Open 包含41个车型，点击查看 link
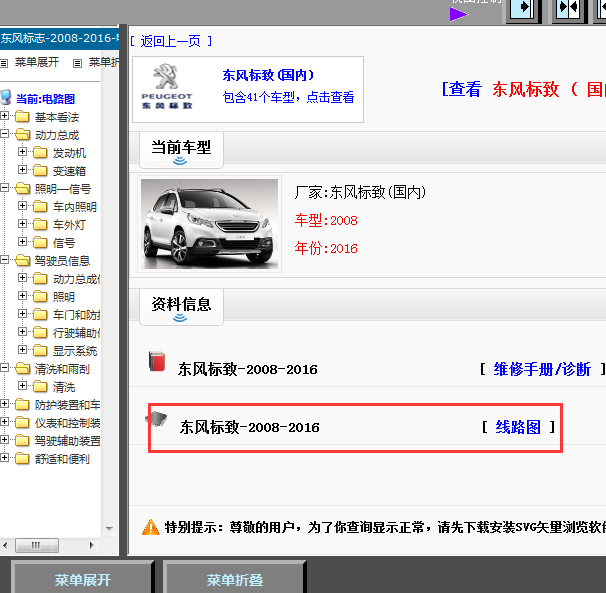Viewport: 606px width, 593px height. (x=288, y=97)
